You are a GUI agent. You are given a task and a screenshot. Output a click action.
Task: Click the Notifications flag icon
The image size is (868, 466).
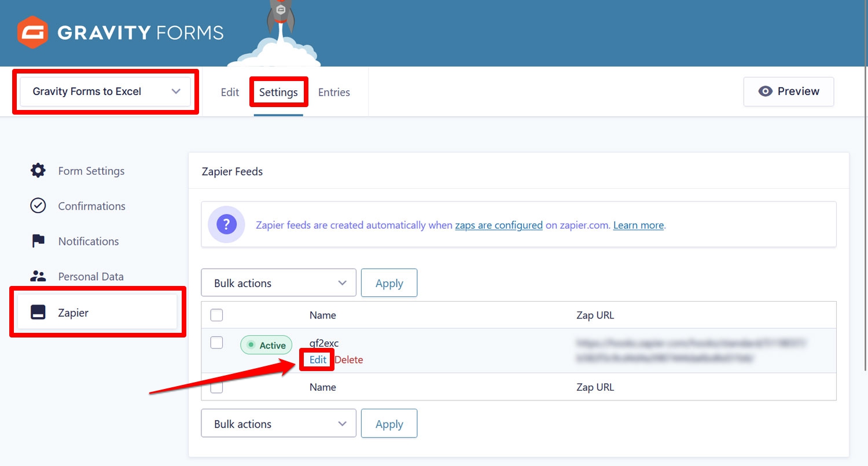[38, 241]
